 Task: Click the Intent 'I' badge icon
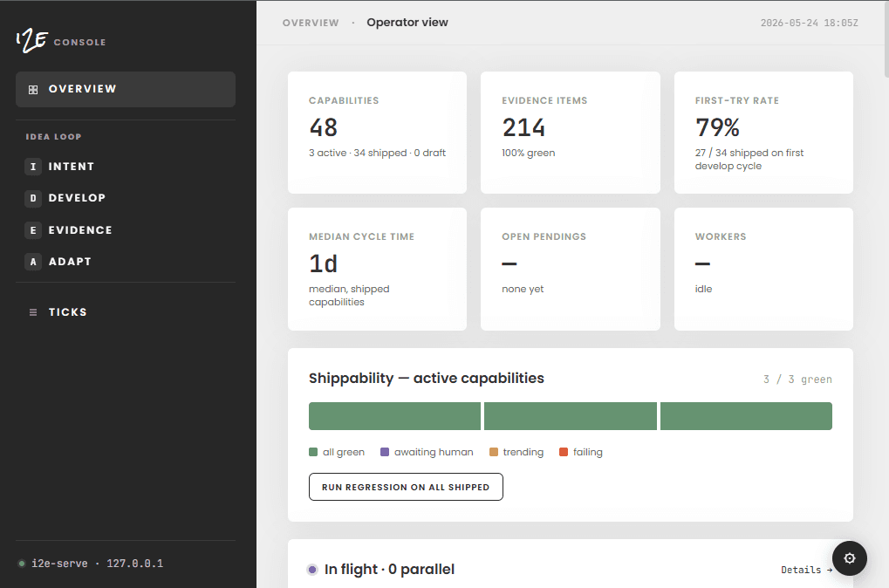click(33, 167)
